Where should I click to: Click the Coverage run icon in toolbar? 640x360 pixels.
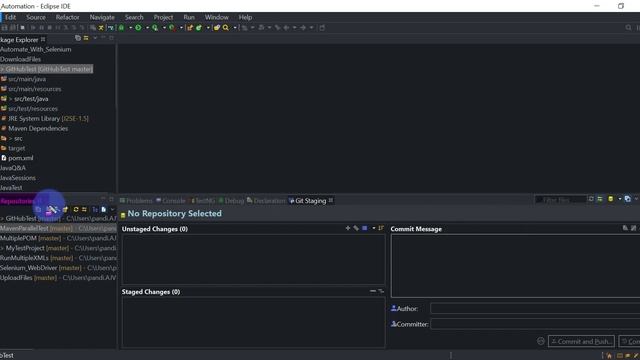tap(155, 28)
